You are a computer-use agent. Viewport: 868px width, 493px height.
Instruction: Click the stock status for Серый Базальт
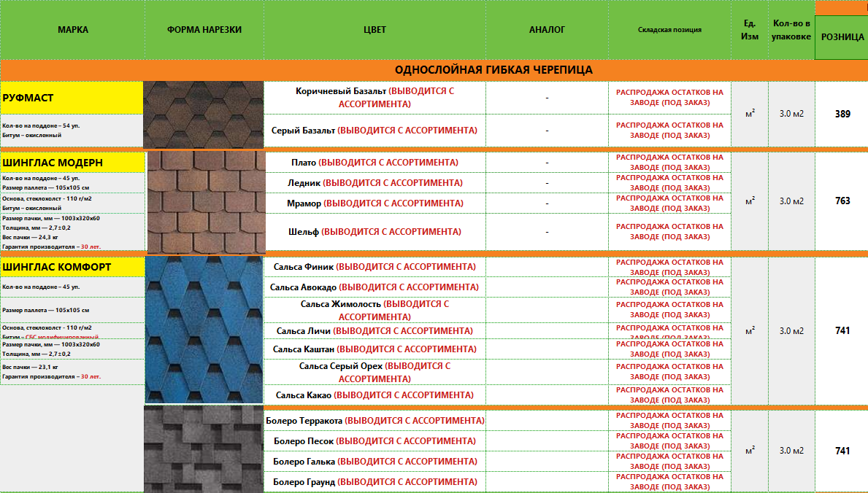point(670,131)
